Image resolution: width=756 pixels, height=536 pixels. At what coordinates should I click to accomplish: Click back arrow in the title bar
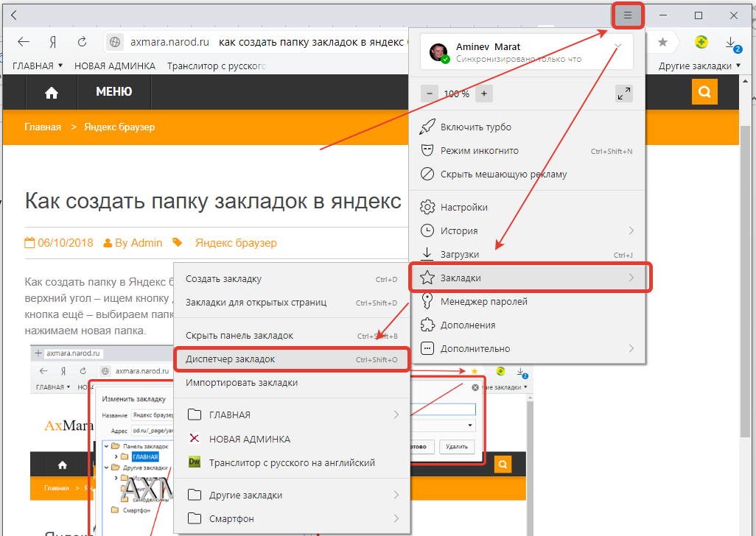click(x=14, y=15)
